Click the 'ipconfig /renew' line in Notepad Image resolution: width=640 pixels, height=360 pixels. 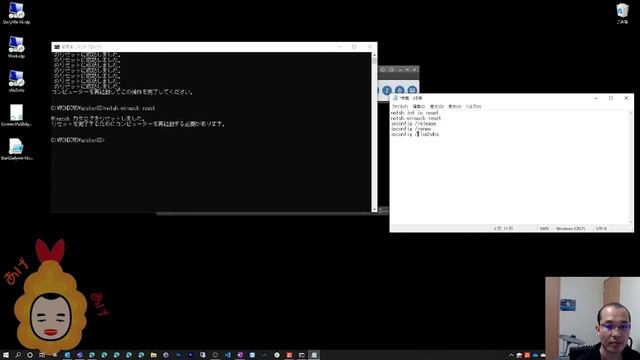pyautogui.click(x=411, y=129)
